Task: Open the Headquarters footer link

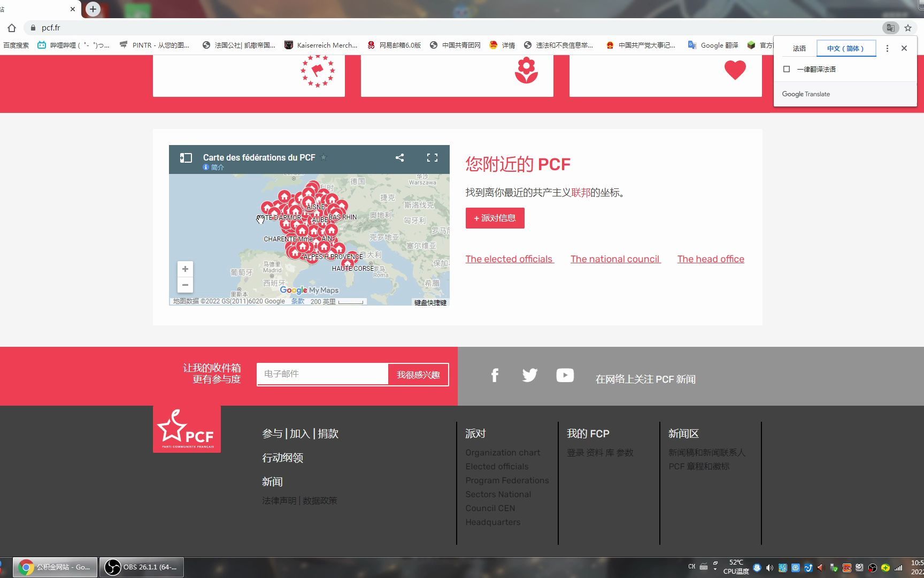Action: (x=492, y=522)
